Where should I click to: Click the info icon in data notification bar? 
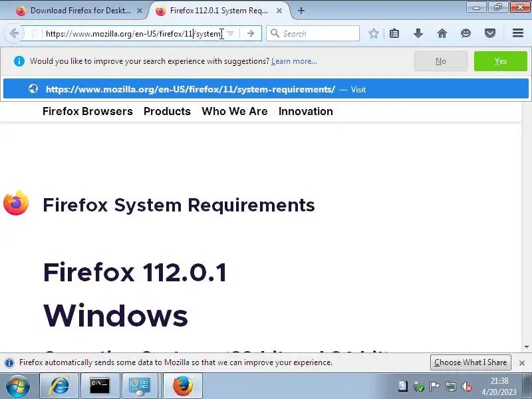point(9,362)
